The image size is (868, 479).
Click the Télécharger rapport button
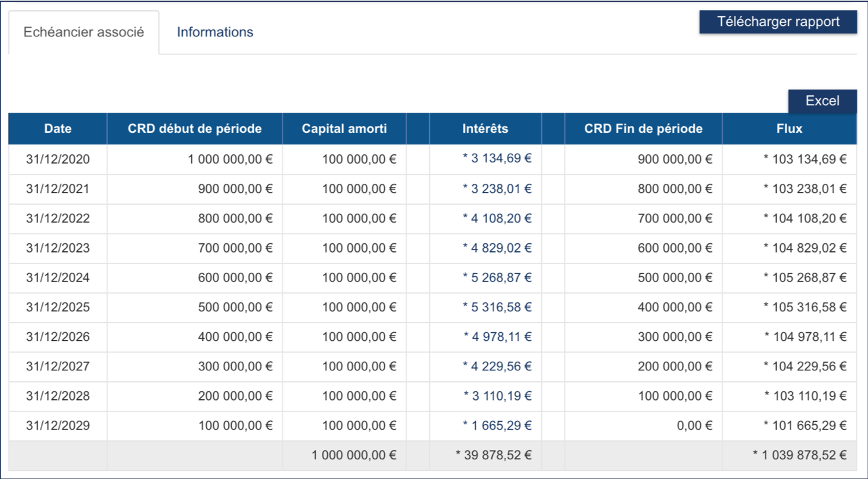778,22
